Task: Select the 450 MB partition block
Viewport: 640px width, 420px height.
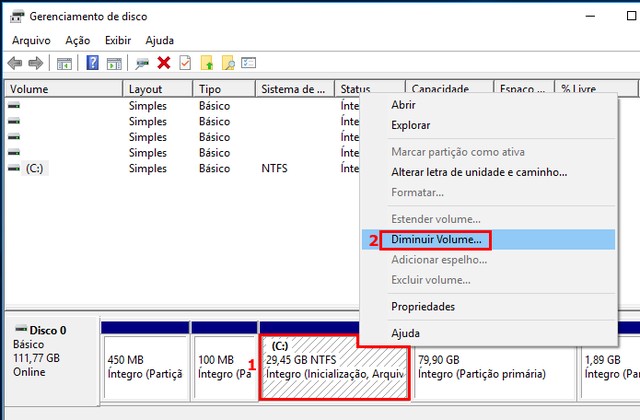Action: click(145, 367)
